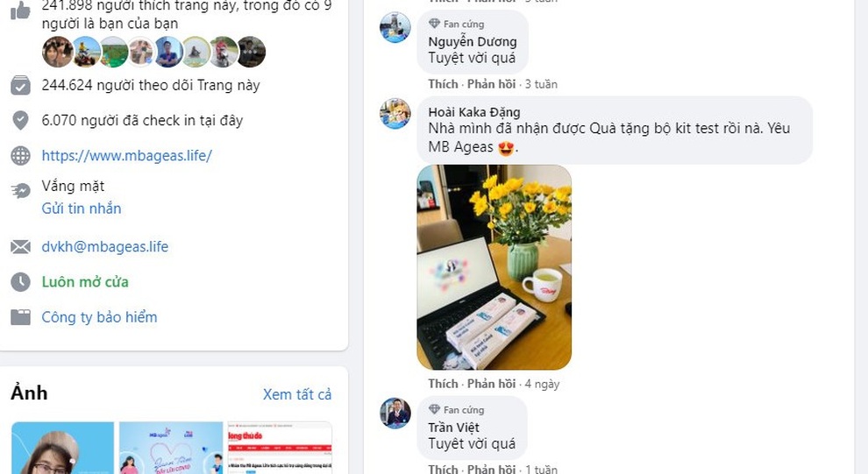Click the Messenger response icon
This screenshot has height=474, width=868.
point(20,191)
